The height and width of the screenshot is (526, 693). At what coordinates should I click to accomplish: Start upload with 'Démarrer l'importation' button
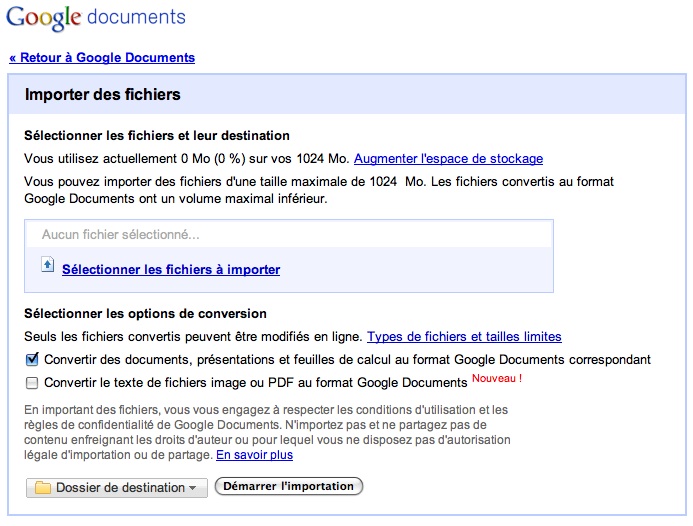[x=289, y=486]
